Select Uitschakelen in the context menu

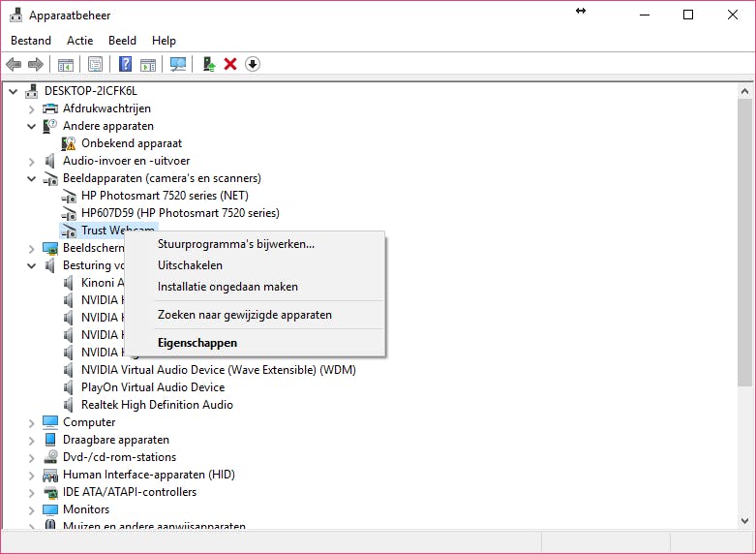pos(190,265)
